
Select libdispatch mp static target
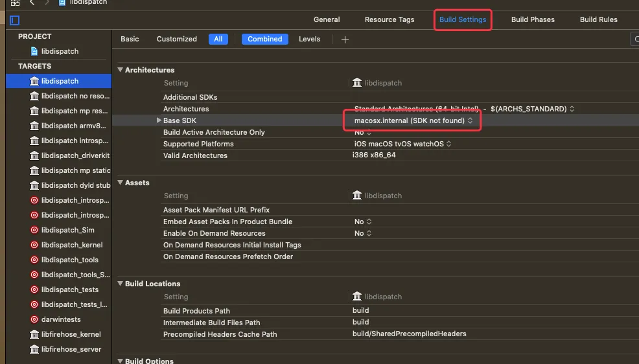pos(70,170)
